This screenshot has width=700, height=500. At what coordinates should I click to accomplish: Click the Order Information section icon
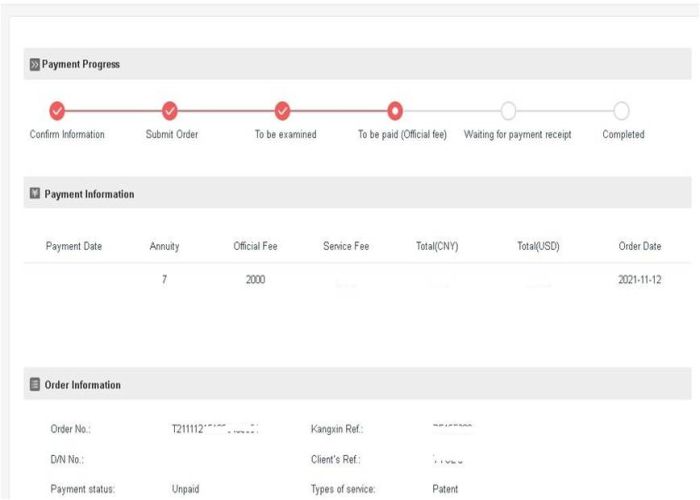point(35,385)
